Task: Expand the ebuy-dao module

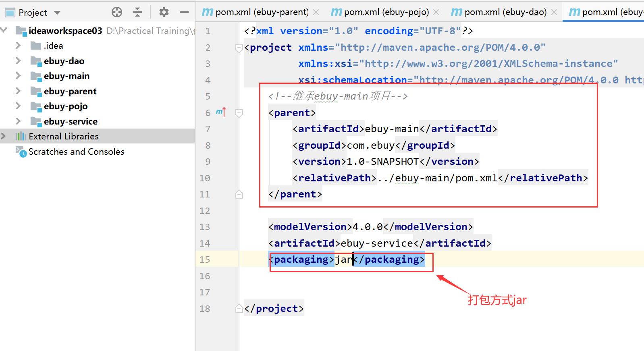Action: click(18, 61)
